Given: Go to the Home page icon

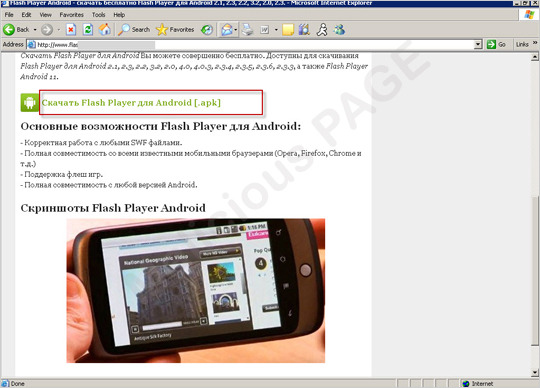Looking at the screenshot, I should pyautogui.click(x=105, y=30).
